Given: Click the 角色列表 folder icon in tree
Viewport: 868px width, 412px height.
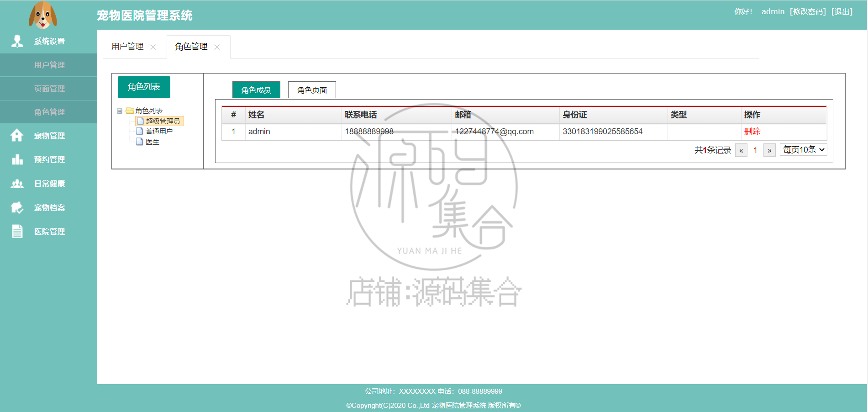Looking at the screenshot, I should click(x=130, y=111).
